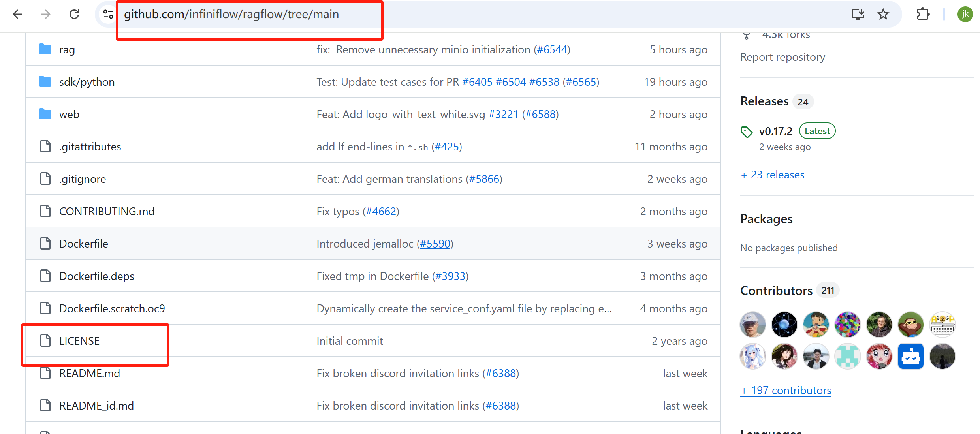Open the green jk profile avatar
The width and height of the screenshot is (980, 434).
coord(965,15)
